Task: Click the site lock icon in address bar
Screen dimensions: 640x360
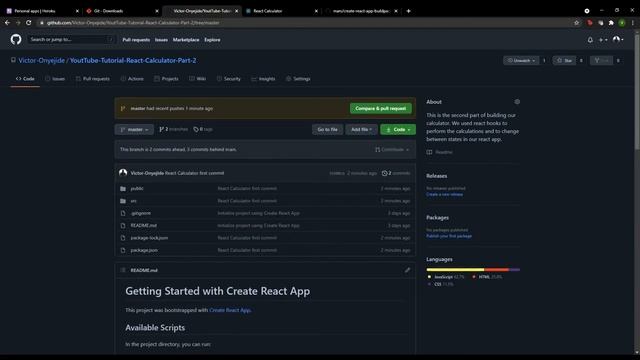Action: pos(42,22)
